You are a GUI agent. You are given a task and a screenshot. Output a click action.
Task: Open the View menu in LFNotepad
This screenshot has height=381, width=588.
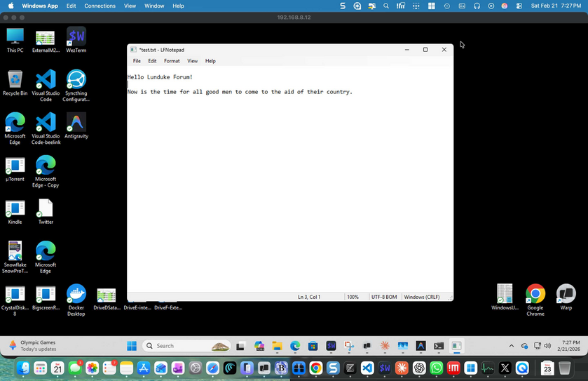click(x=192, y=61)
